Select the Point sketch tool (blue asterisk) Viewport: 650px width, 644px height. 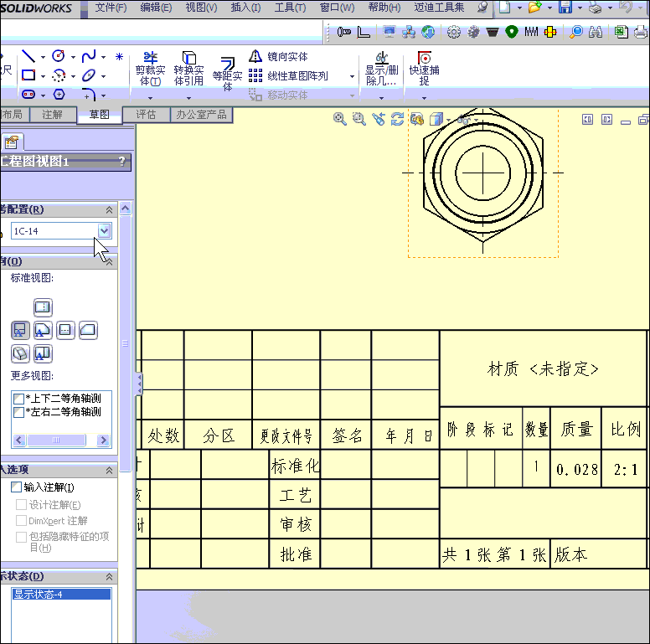[x=120, y=56]
